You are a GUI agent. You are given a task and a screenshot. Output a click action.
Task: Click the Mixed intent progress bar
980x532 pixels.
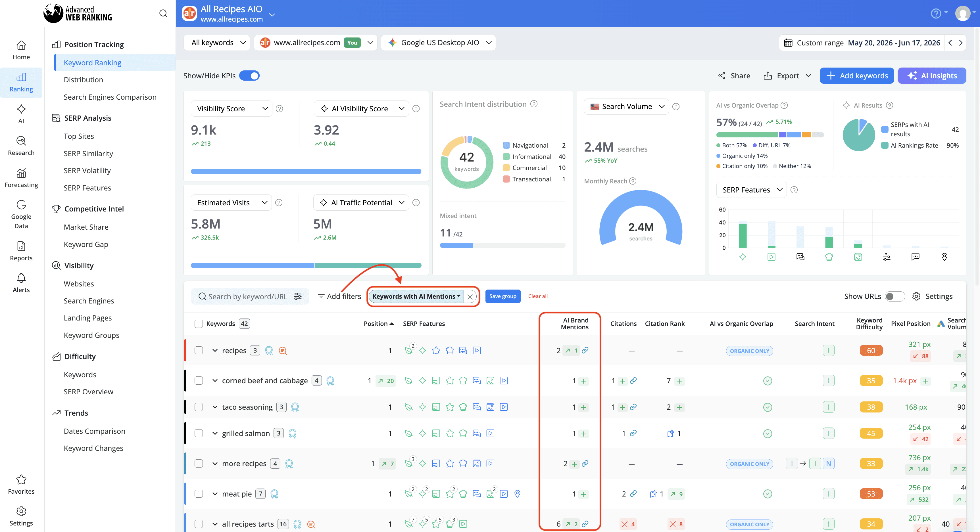tap(502, 245)
